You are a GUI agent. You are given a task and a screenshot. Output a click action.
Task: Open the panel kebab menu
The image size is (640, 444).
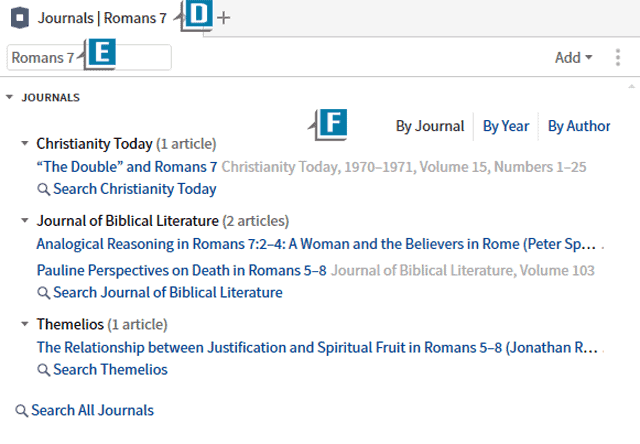pos(618,58)
